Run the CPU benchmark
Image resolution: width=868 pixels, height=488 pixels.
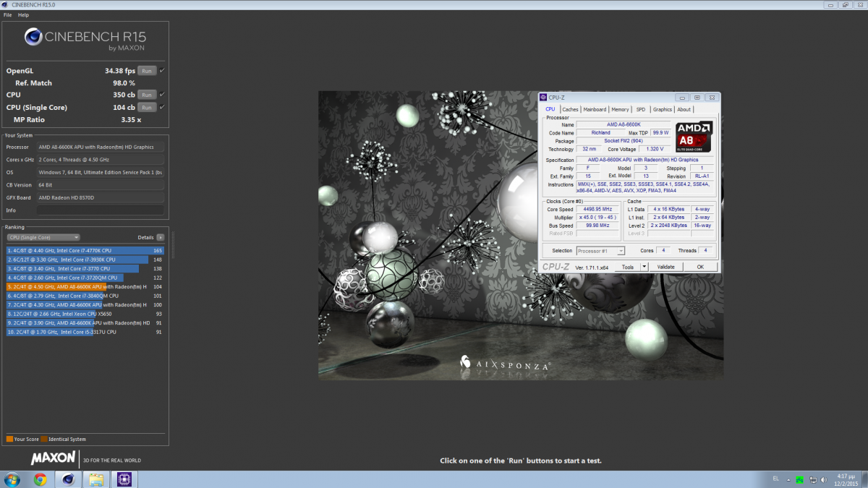coord(147,95)
